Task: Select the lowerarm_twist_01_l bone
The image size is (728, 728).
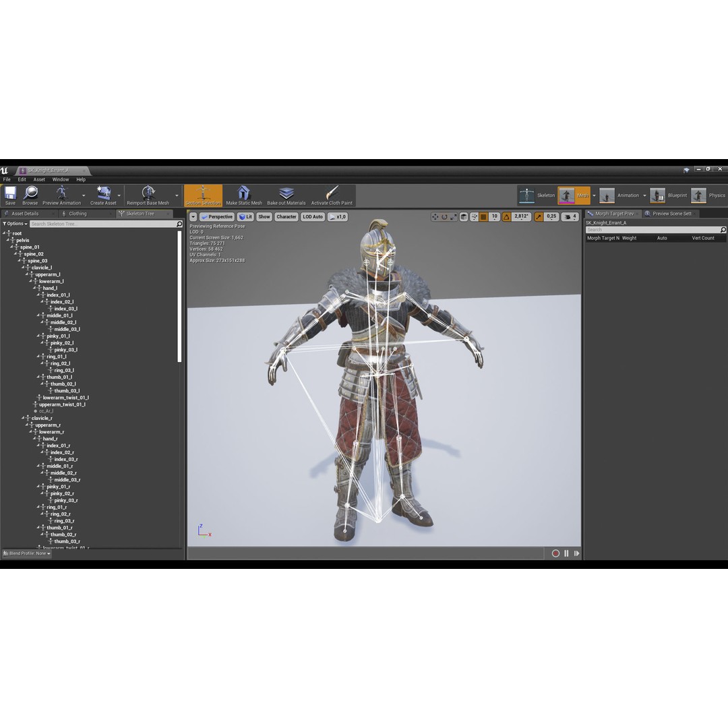Action: pos(65,398)
